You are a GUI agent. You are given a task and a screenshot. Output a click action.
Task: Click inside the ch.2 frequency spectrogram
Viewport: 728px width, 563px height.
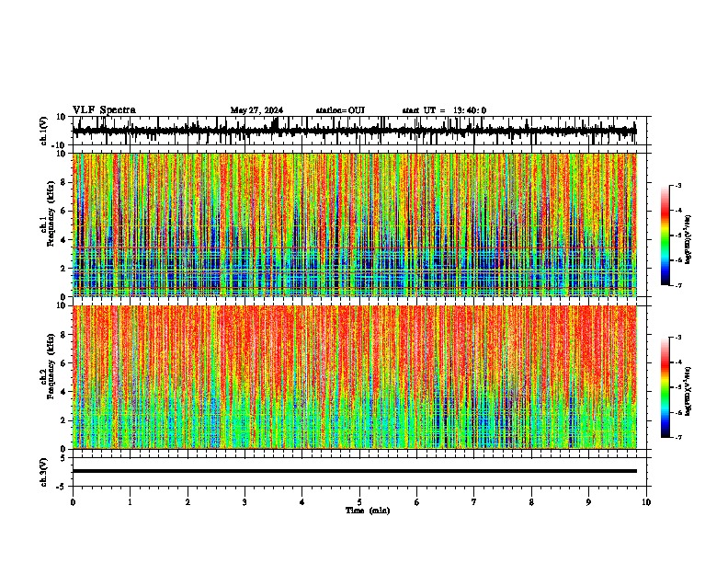coord(355,377)
